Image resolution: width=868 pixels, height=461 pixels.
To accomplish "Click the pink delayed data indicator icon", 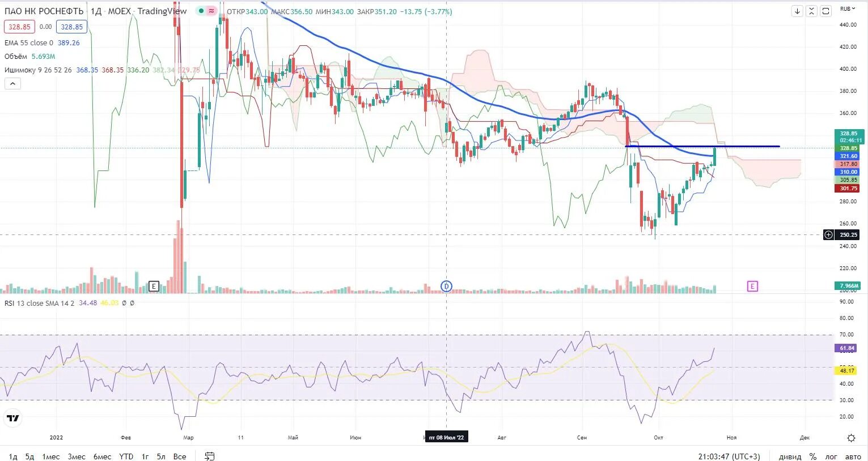I will (x=211, y=11).
